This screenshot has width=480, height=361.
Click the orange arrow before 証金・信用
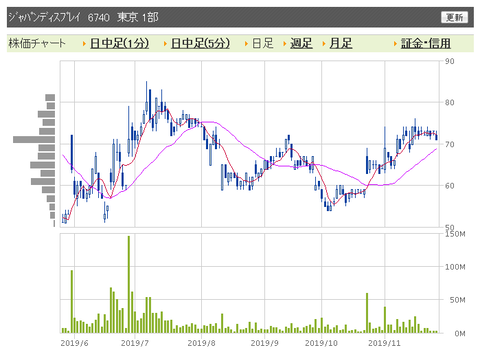(395, 44)
